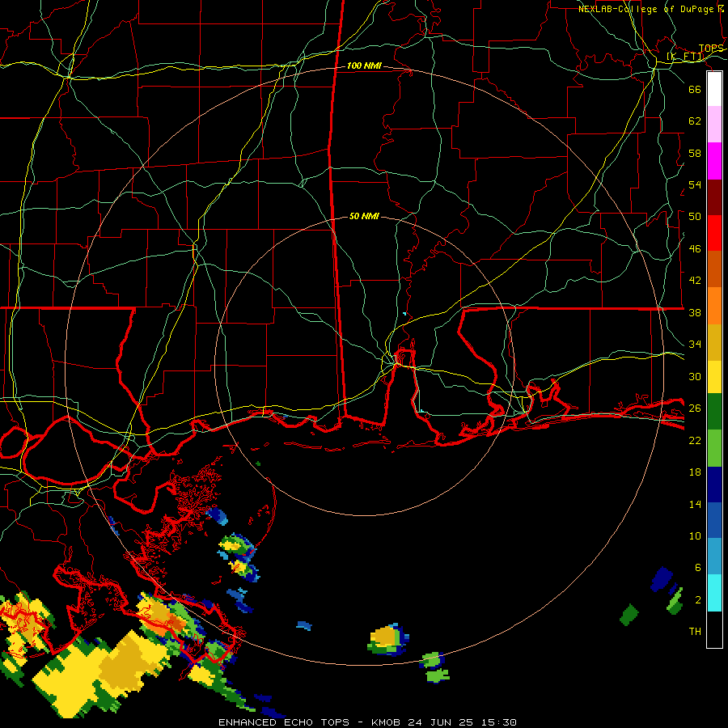Click the yellow swatch near 30

[x=714, y=377]
